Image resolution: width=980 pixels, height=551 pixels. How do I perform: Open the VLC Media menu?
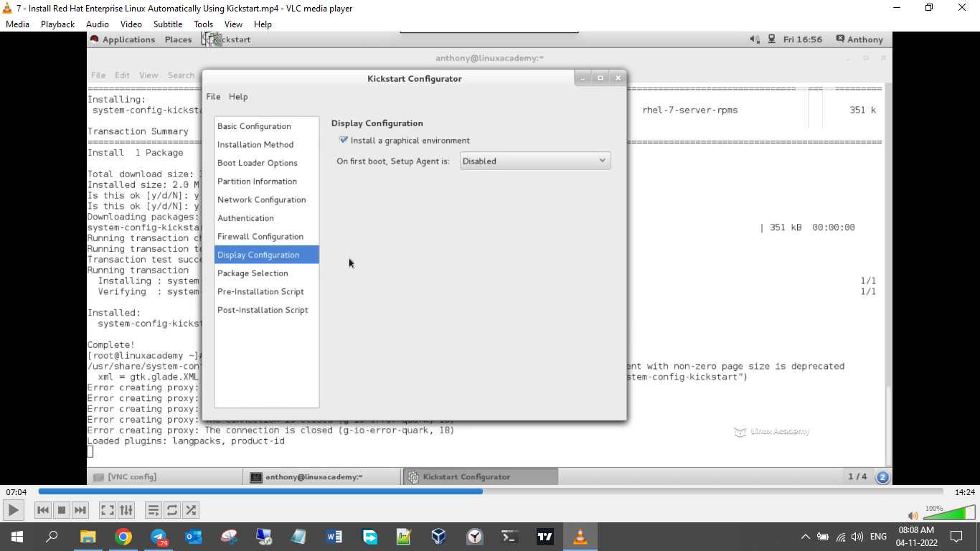pyautogui.click(x=17, y=24)
